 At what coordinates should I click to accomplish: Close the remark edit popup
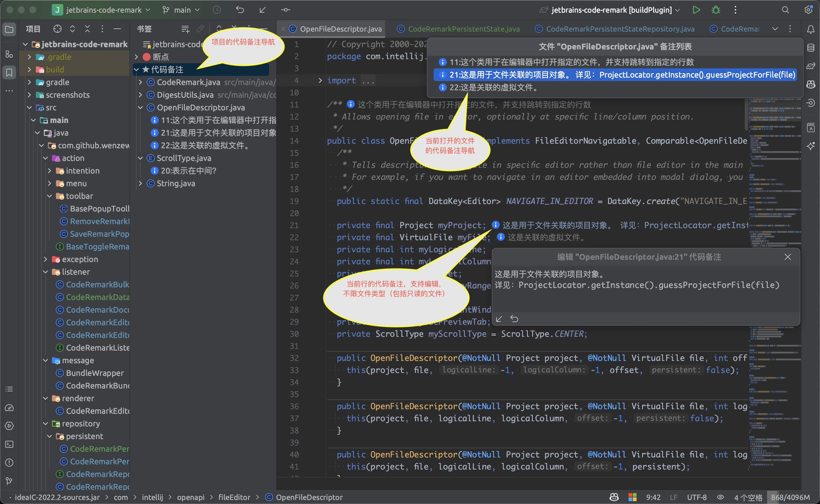(788, 257)
